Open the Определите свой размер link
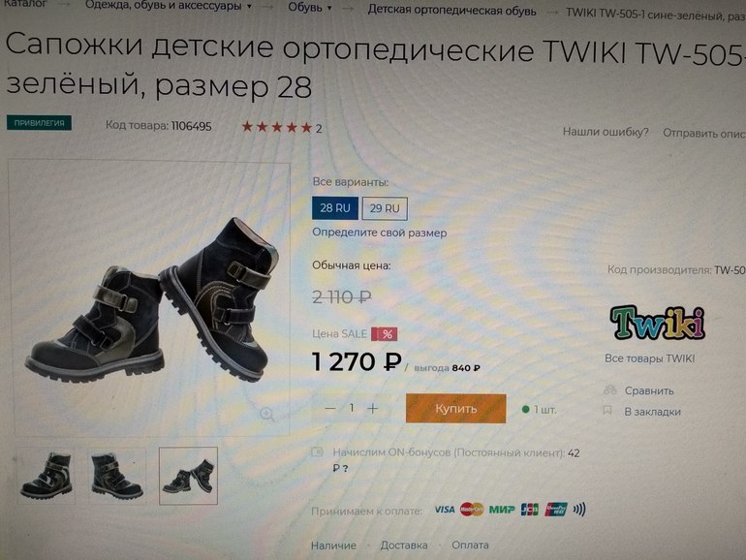The height and width of the screenshot is (560, 746). pos(379,233)
